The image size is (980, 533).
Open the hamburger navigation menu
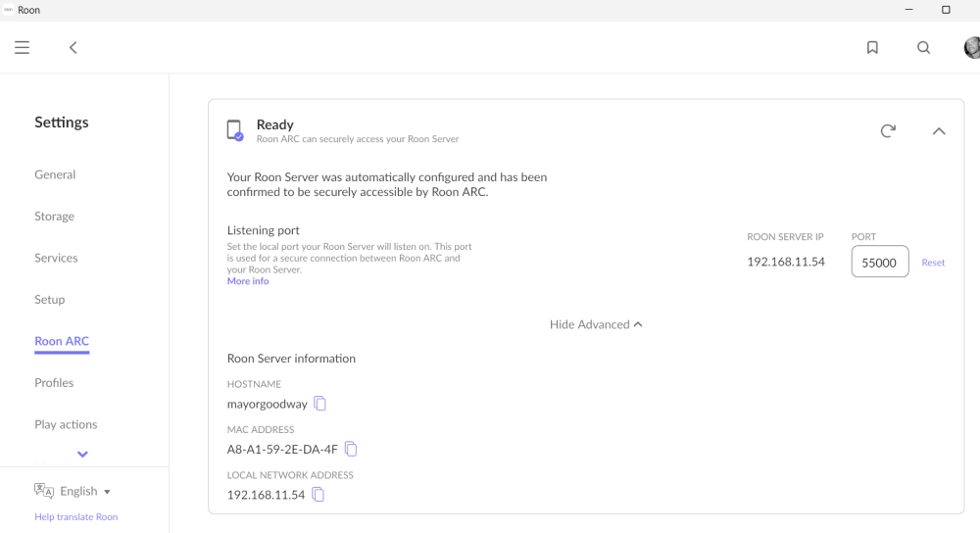point(22,47)
